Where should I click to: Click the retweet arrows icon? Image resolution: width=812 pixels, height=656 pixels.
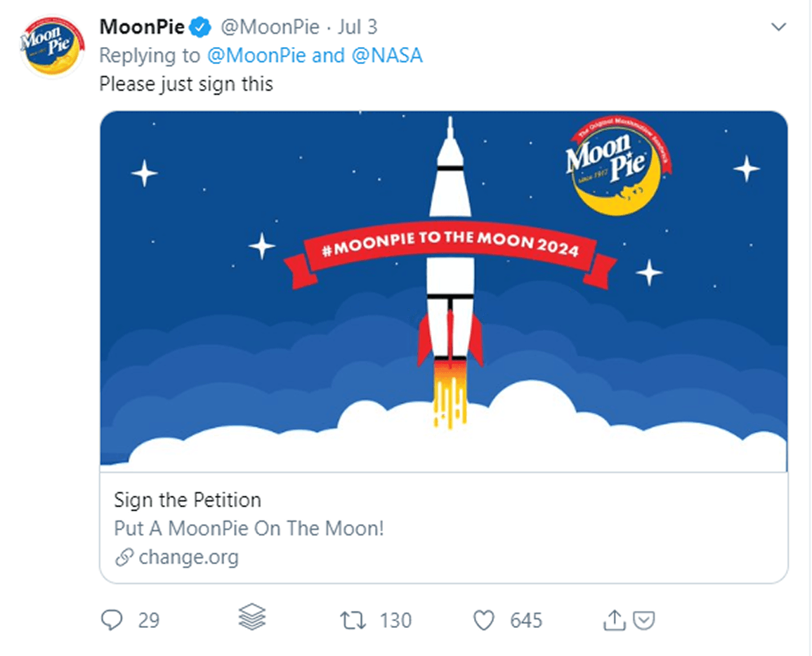click(x=355, y=620)
